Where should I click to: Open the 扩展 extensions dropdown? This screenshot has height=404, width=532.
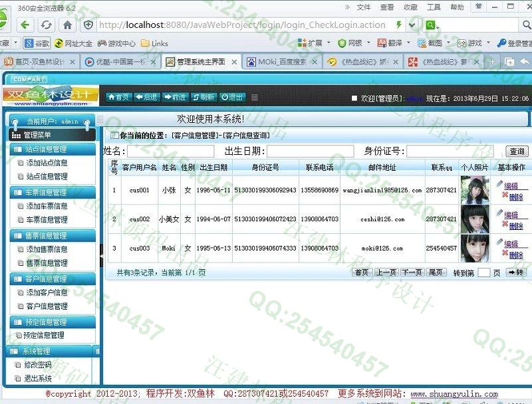(314, 43)
